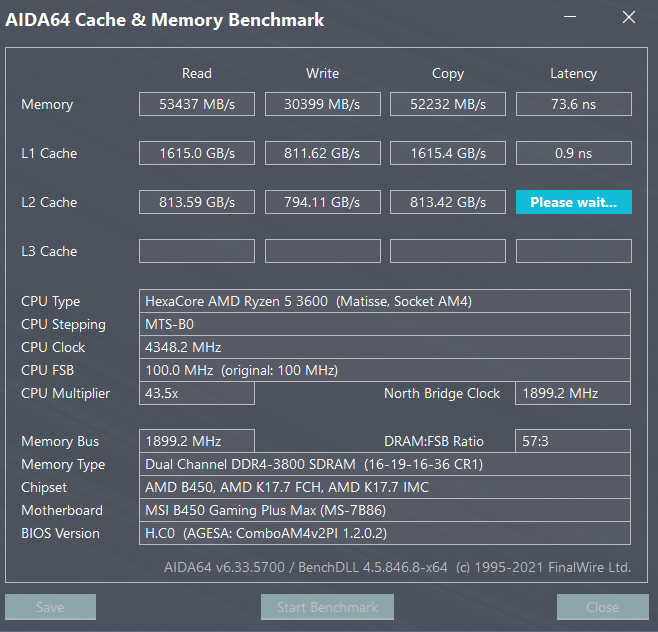Click the empty L3 Cache Write field
This screenshot has height=632, width=658.
pyautogui.click(x=323, y=251)
